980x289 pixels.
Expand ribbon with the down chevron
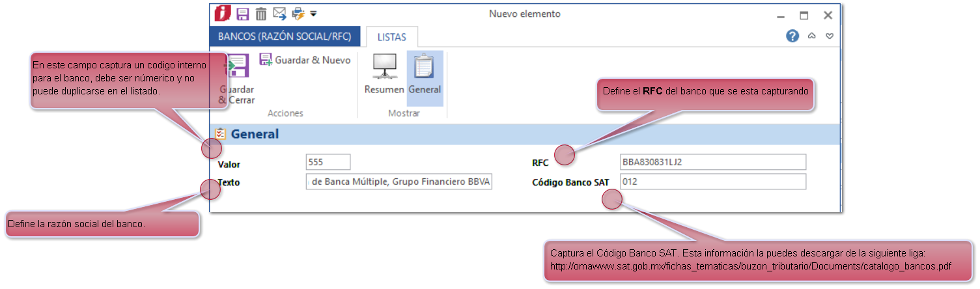tap(830, 36)
